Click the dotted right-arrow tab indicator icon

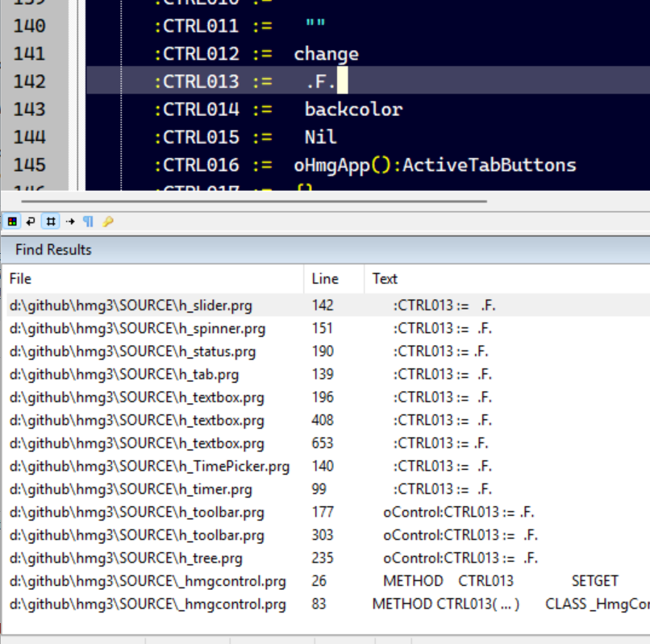pyautogui.click(x=70, y=222)
